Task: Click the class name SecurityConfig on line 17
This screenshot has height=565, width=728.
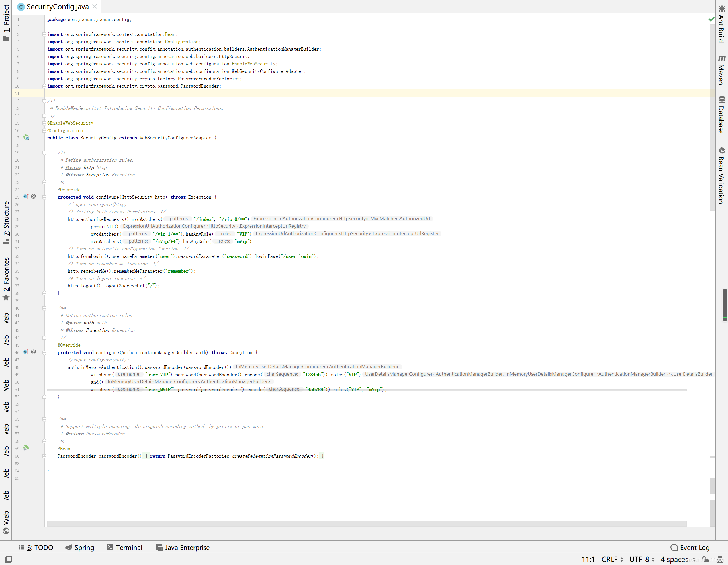Action: (x=98, y=138)
